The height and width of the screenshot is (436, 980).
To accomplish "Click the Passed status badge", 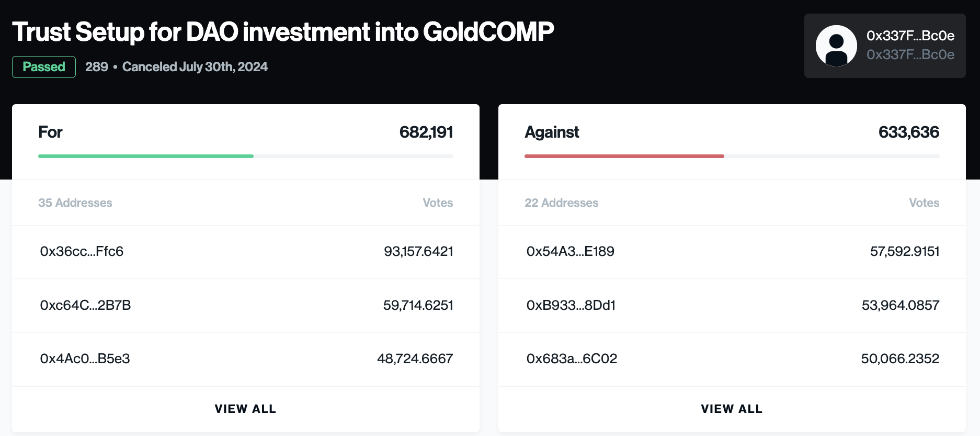I will pyautogui.click(x=44, y=67).
